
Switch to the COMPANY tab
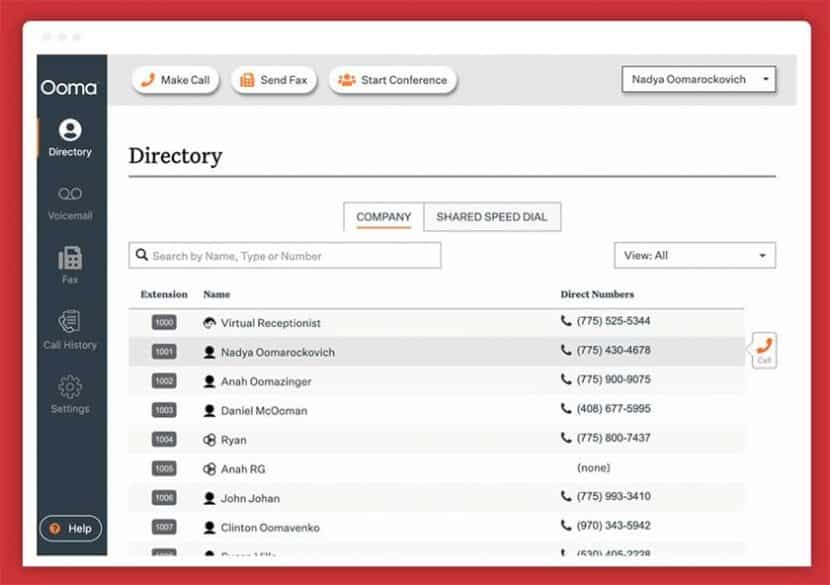(383, 217)
